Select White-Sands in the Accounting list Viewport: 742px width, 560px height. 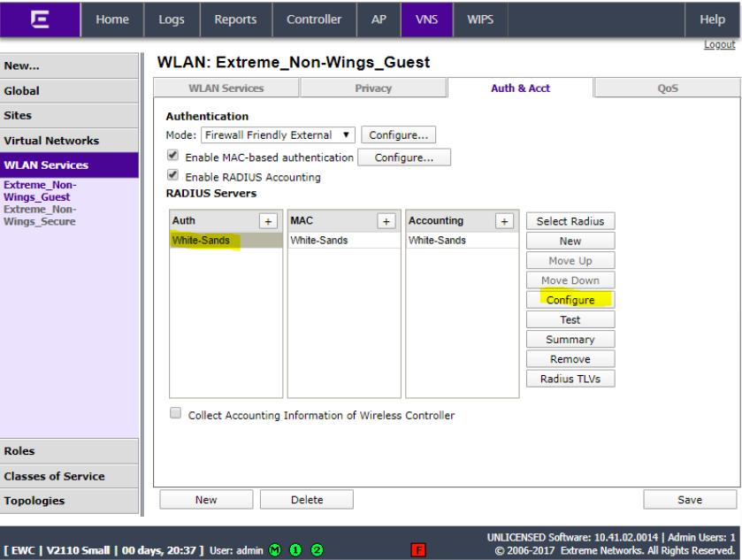click(463, 241)
